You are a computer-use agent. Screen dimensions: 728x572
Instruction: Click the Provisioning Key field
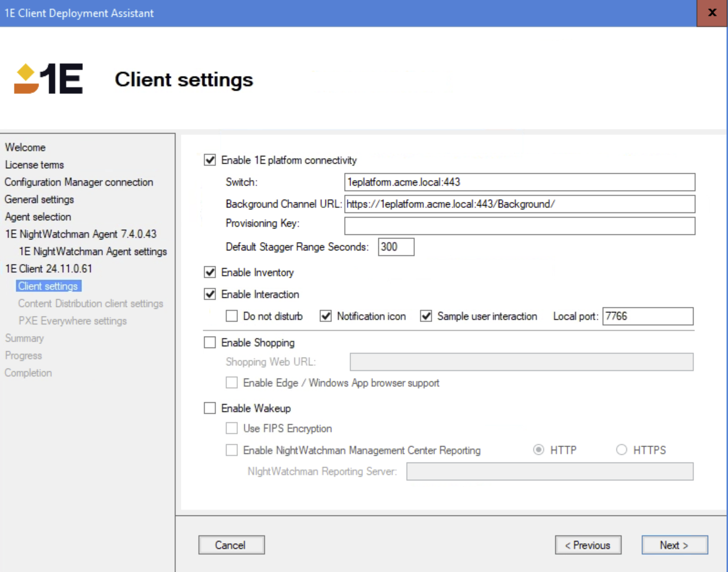click(520, 226)
